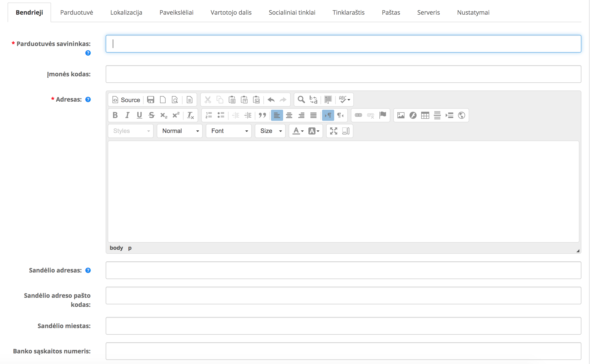
Task: Click the Select All icon
Action: (328, 100)
